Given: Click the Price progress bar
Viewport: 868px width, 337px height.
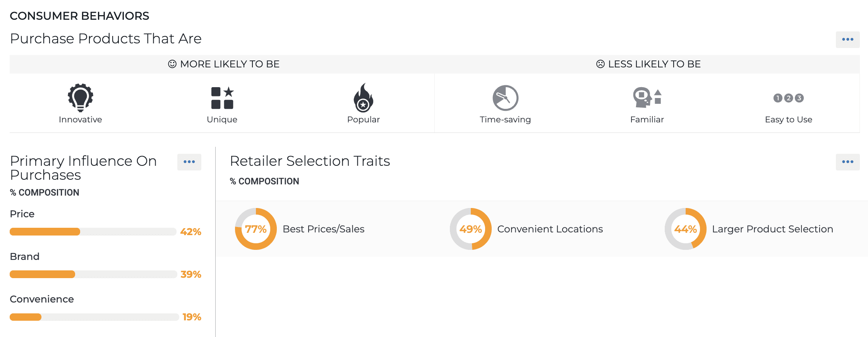Looking at the screenshot, I should [93, 232].
